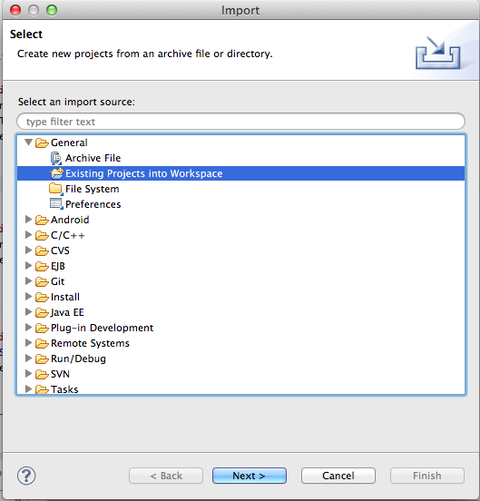Screen dimensions: 480x501
Task: Click the Android folder icon
Action: tap(42, 220)
